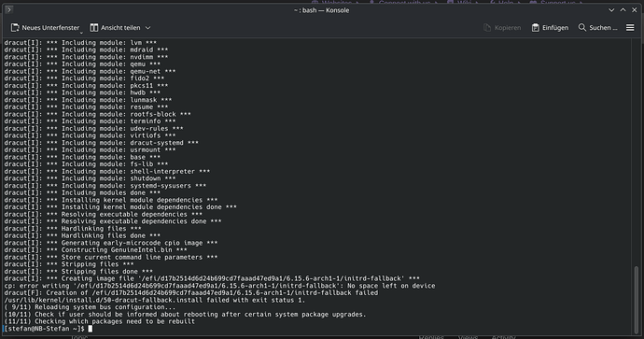Split the terminal with Ansicht teilen
Image resolution: width=644 pixels, height=339 pixels.
[116, 27]
